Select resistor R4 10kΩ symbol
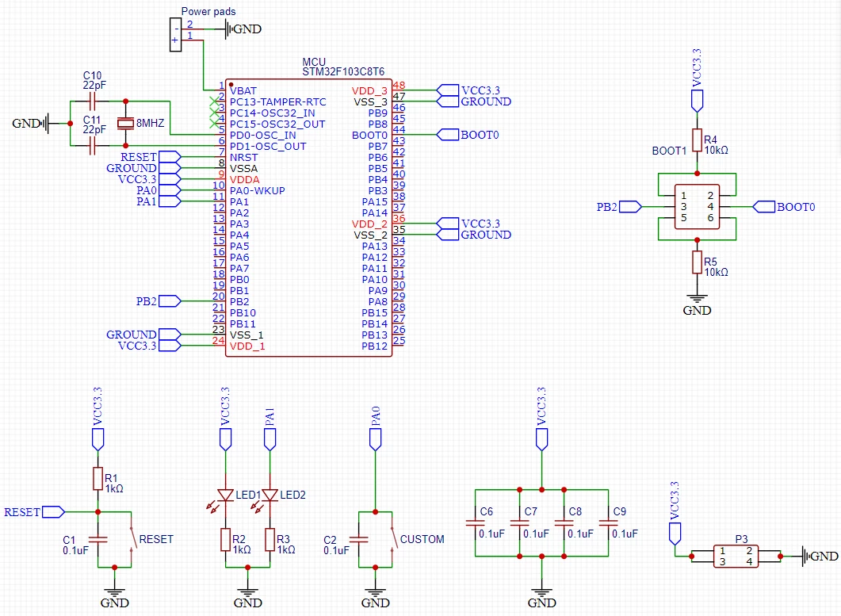The image size is (841, 616). 697,140
